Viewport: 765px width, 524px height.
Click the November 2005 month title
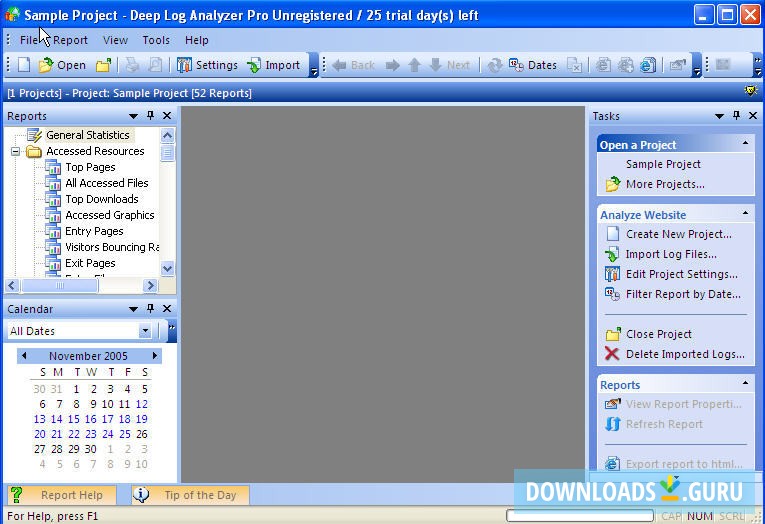[x=88, y=356]
